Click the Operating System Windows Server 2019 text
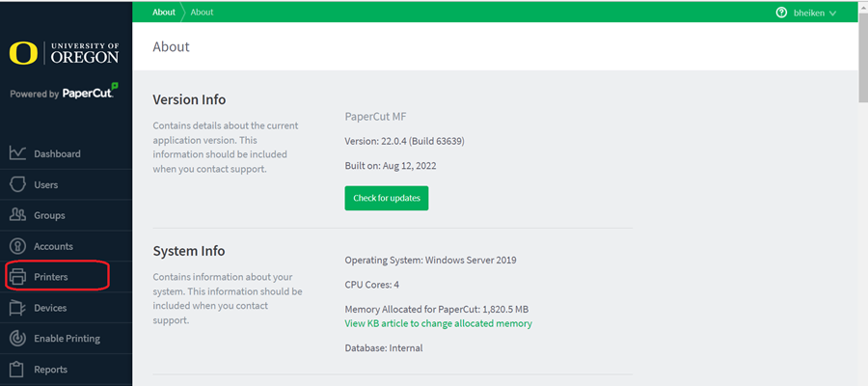868x386 pixels. [431, 260]
